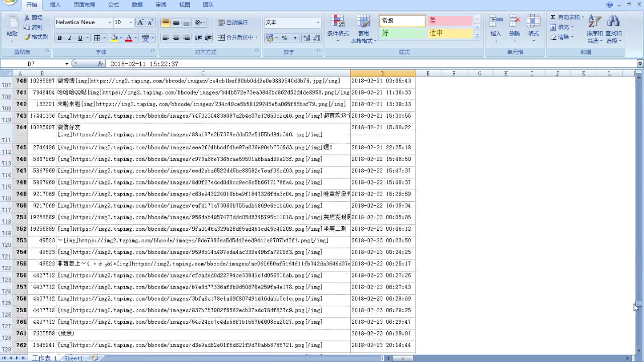
Task: Apply the 差 (Bad) red cell style
Action: (x=449, y=21)
